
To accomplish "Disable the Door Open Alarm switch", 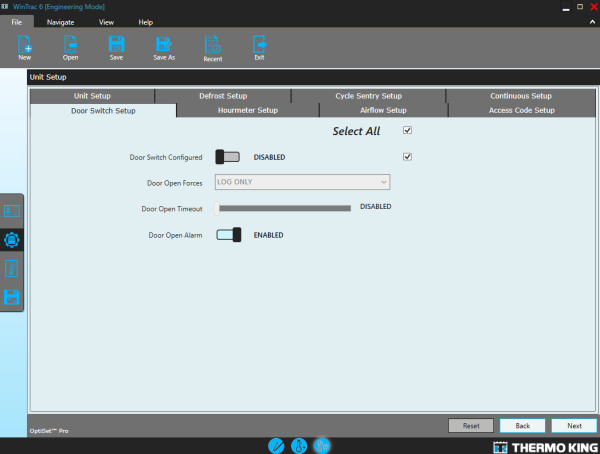I will tap(229, 235).
